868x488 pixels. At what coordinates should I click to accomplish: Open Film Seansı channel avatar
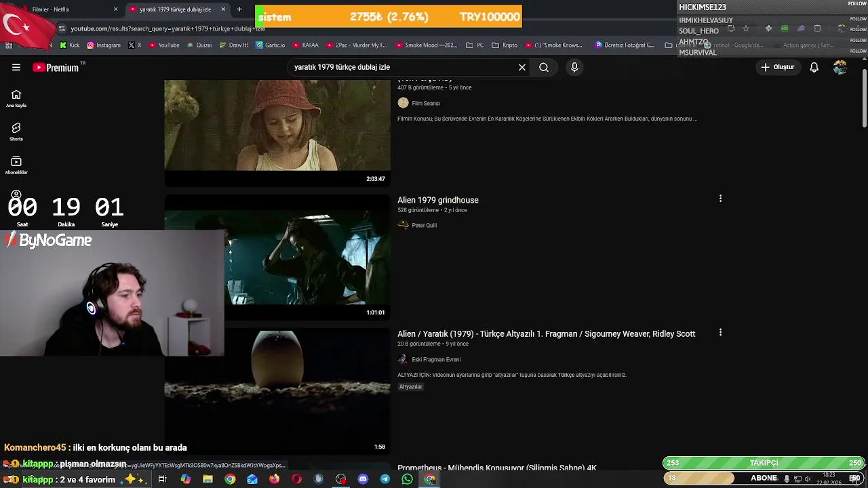[x=403, y=103]
